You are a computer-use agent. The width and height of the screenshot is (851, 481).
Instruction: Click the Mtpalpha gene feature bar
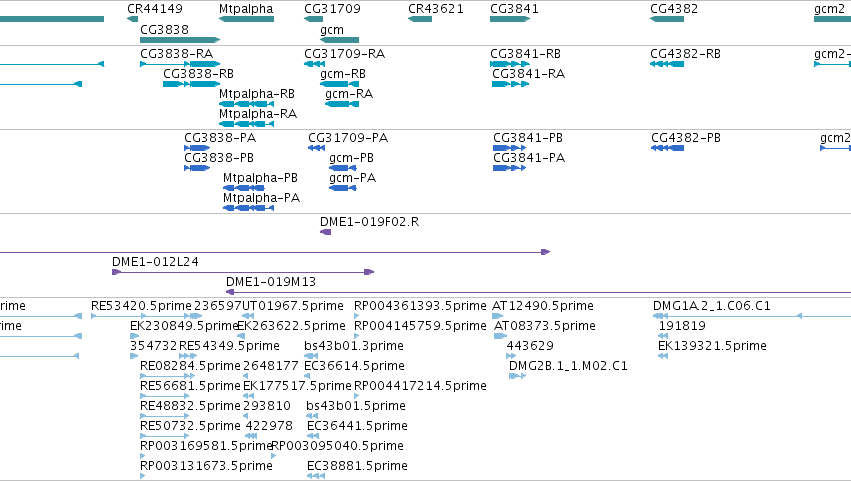(x=246, y=19)
